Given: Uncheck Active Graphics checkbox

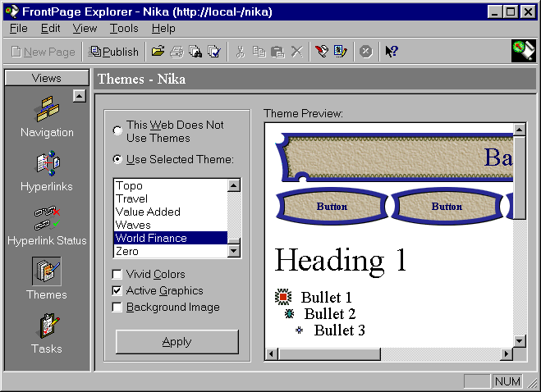Looking at the screenshot, I should click(117, 290).
